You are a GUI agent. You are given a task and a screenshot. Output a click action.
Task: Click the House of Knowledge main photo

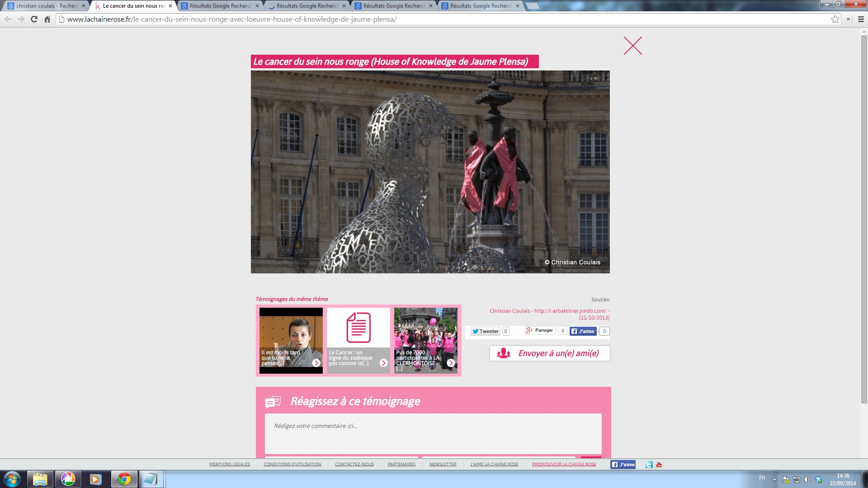[430, 172]
